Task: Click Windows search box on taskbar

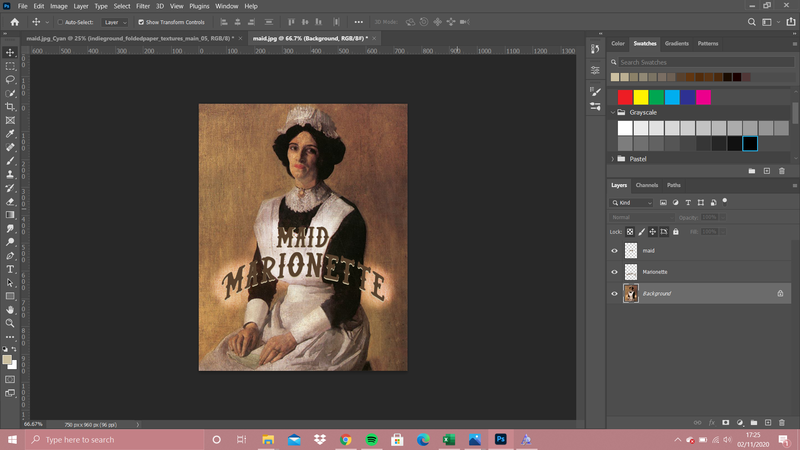Action: [115, 439]
